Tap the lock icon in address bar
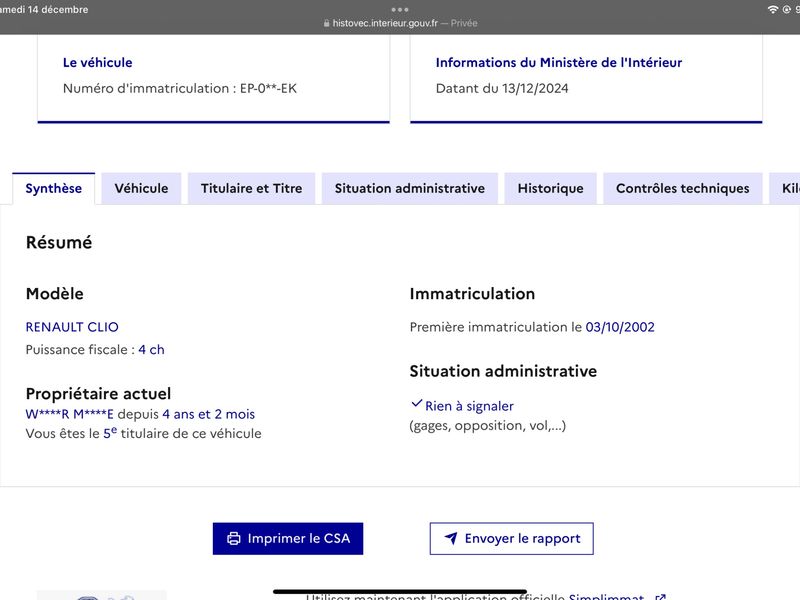The height and width of the screenshot is (600, 800). click(x=327, y=23)
